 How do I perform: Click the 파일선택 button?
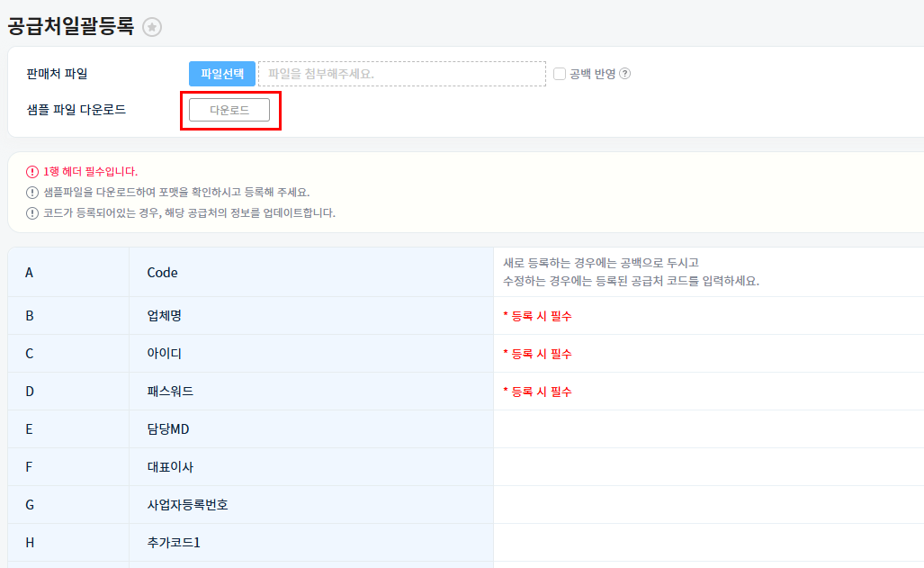[222, 74]
